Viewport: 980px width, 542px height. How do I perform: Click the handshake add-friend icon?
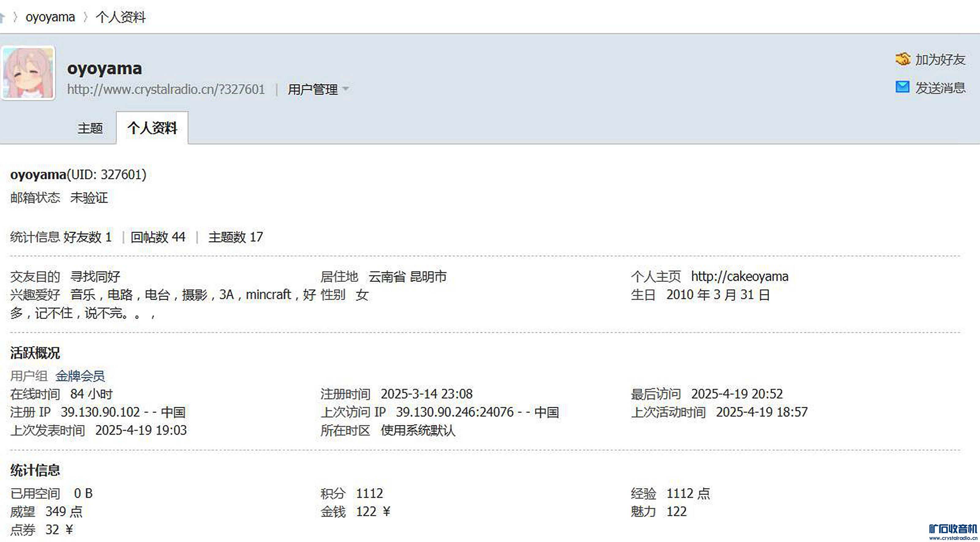point(903,59)
